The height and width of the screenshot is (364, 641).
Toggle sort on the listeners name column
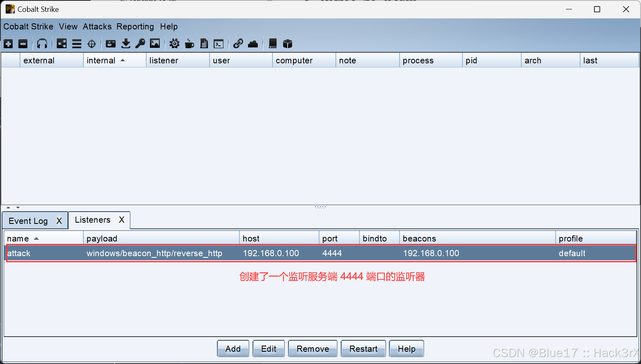point(44,238)
